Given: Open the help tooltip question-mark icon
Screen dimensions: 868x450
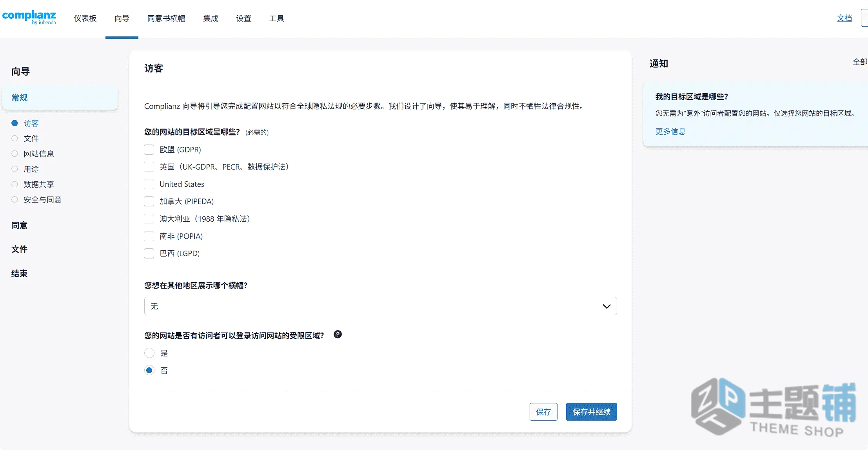Looking at the screenshot, I should pos(338,334).
